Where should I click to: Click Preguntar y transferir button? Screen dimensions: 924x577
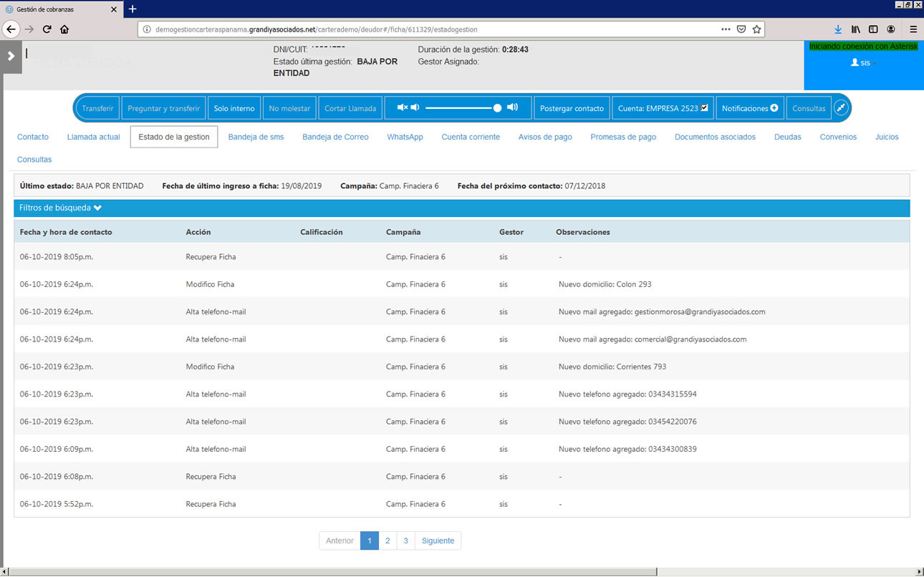pos(163,108)
